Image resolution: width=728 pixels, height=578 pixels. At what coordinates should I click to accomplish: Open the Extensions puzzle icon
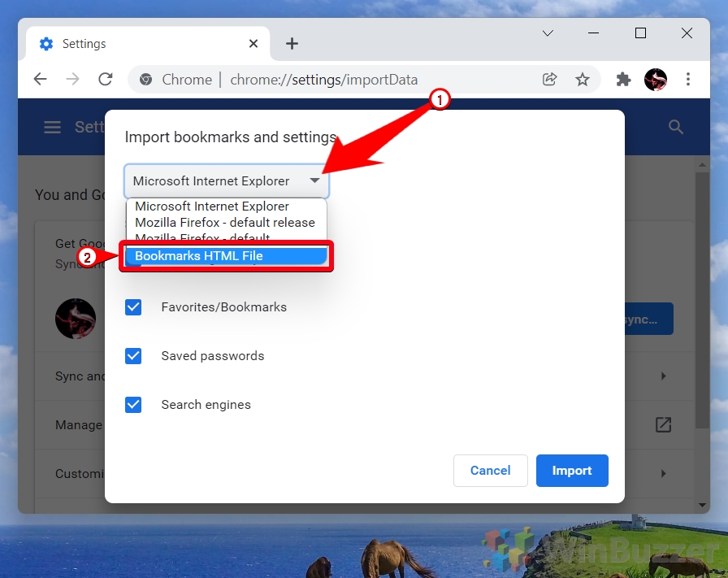(623, 79)
